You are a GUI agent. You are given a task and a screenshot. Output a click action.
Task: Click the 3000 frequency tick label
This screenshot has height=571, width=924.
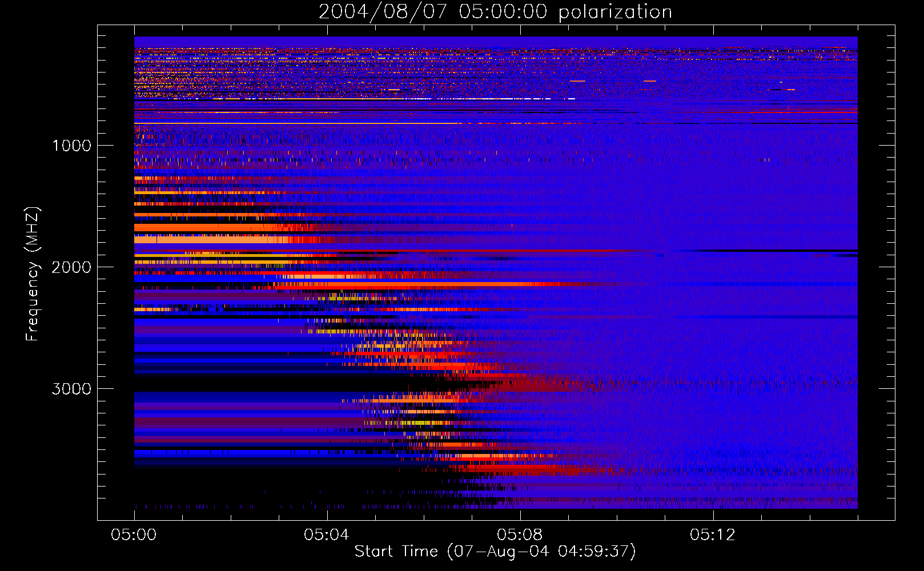(72, 389)
